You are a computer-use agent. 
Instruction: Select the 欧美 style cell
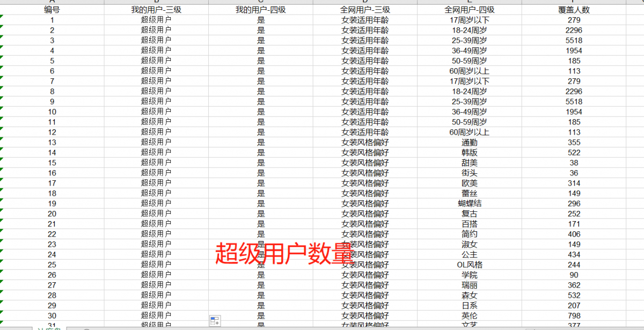470,183
